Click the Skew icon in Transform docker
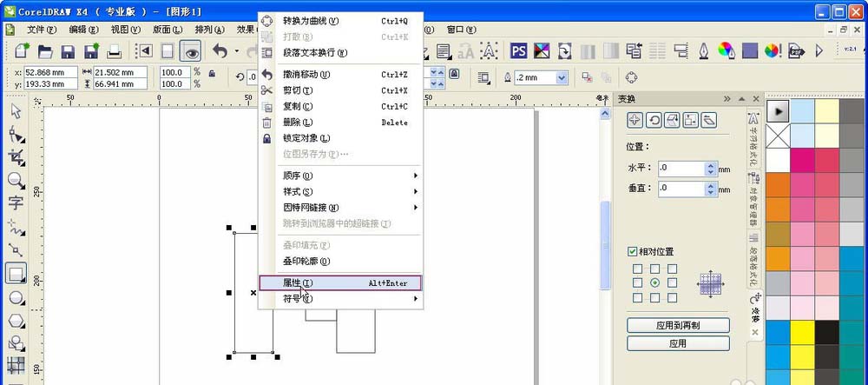Image resolution: width=868 pixels, height=385 pixels. point(709,120)
